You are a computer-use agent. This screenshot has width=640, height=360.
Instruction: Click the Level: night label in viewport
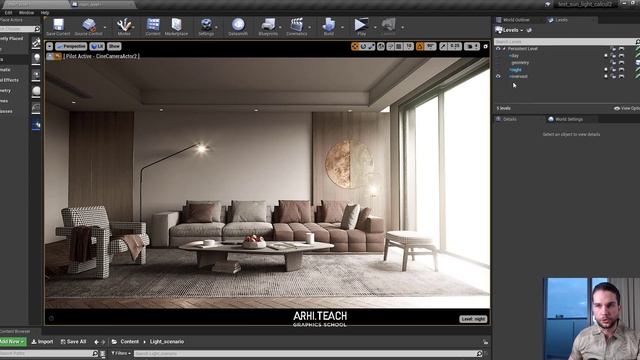(473, 319)
